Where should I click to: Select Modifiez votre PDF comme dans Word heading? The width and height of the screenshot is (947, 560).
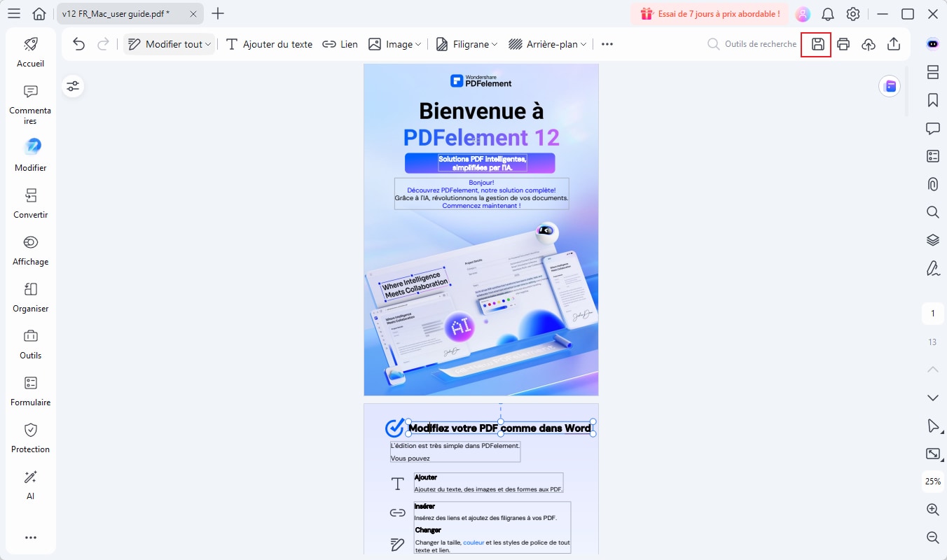(x=499, y=428)
